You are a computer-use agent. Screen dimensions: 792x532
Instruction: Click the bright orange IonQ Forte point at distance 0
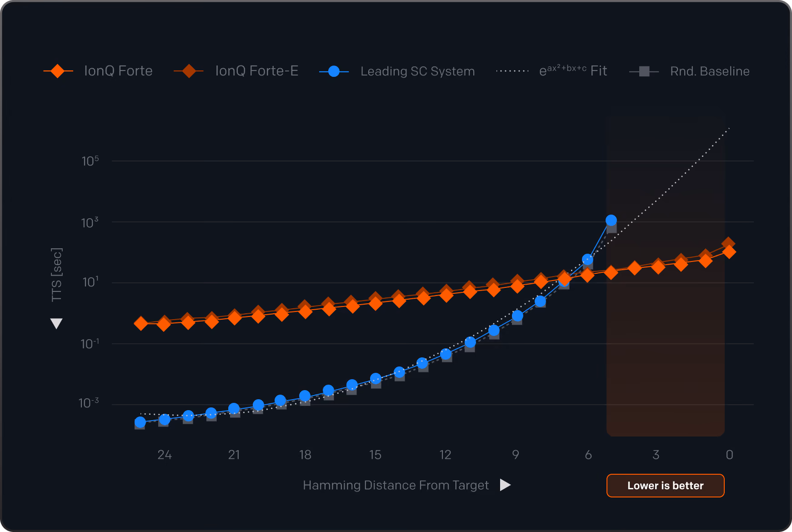[729, 251]
